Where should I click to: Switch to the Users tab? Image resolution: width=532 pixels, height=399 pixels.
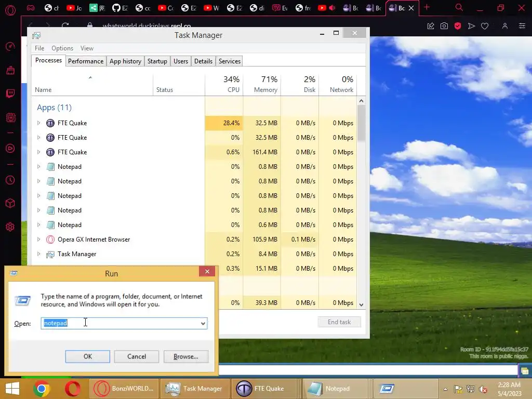(x=180, y=61)
